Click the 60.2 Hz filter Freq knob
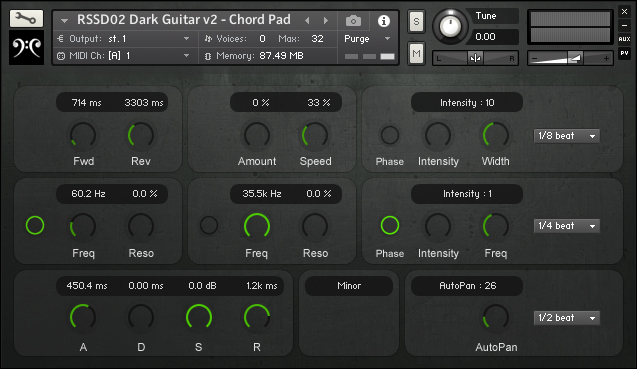 coord(83,226)
